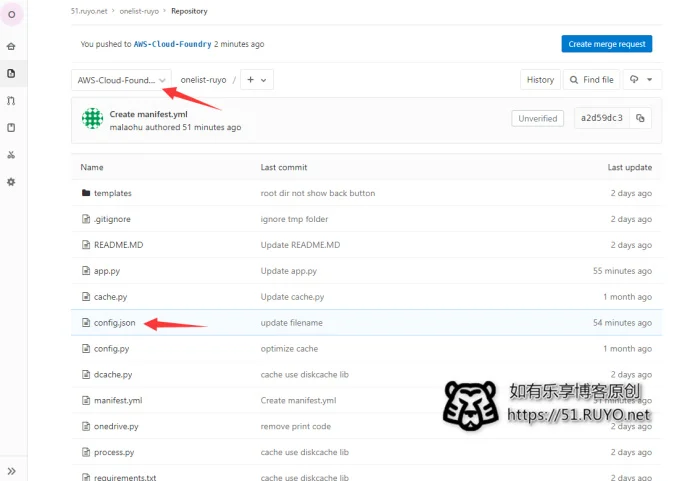Click '55 minutes ago' in app.py row

tap(622, 271)
